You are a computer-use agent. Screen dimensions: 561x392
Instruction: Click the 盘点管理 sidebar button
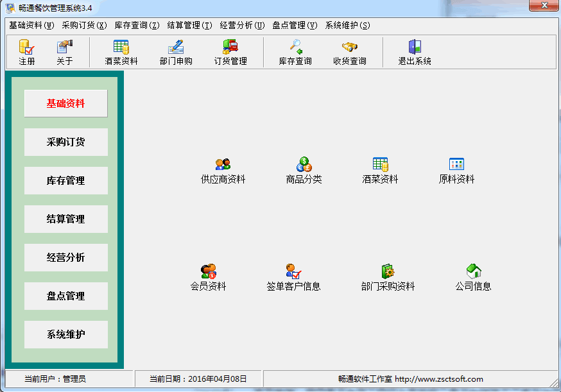point(65,296)
